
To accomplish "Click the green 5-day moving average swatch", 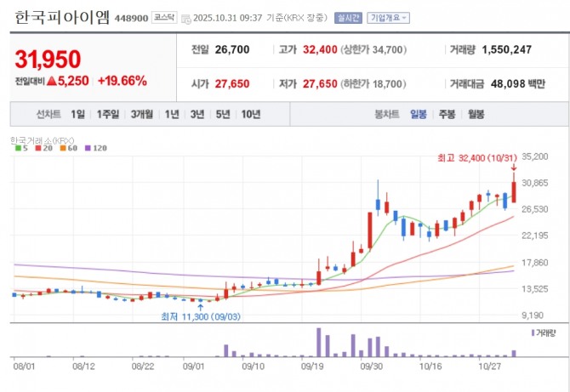I will [x=18, y=148].
